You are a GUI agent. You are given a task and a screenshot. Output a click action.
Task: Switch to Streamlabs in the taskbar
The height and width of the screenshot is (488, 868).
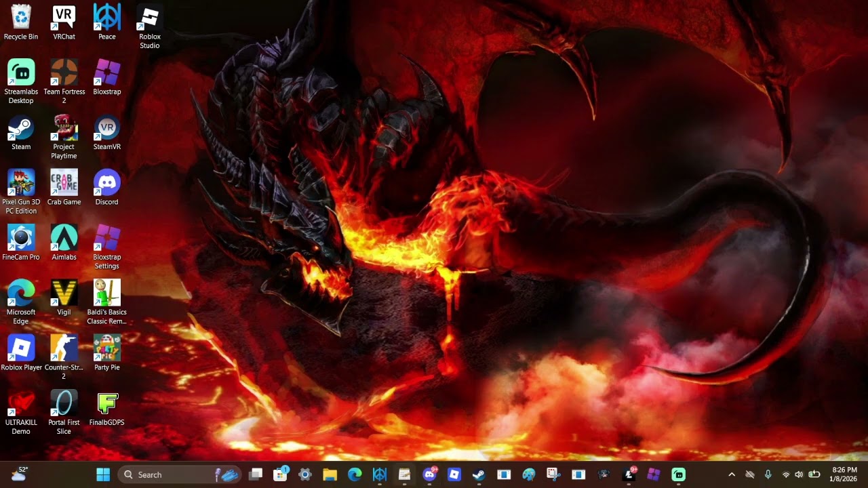(678, 474)
